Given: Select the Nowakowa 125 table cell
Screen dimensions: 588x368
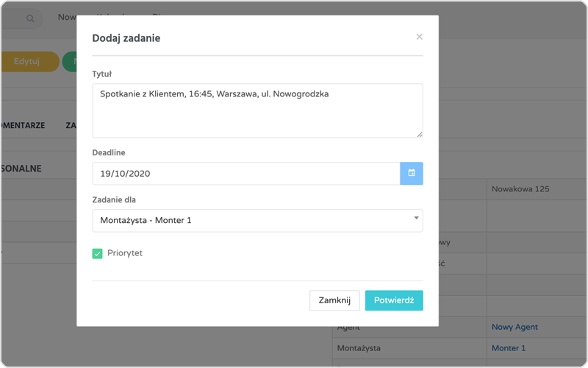Looking at the screenshot, I should click(x=520, y=189).
